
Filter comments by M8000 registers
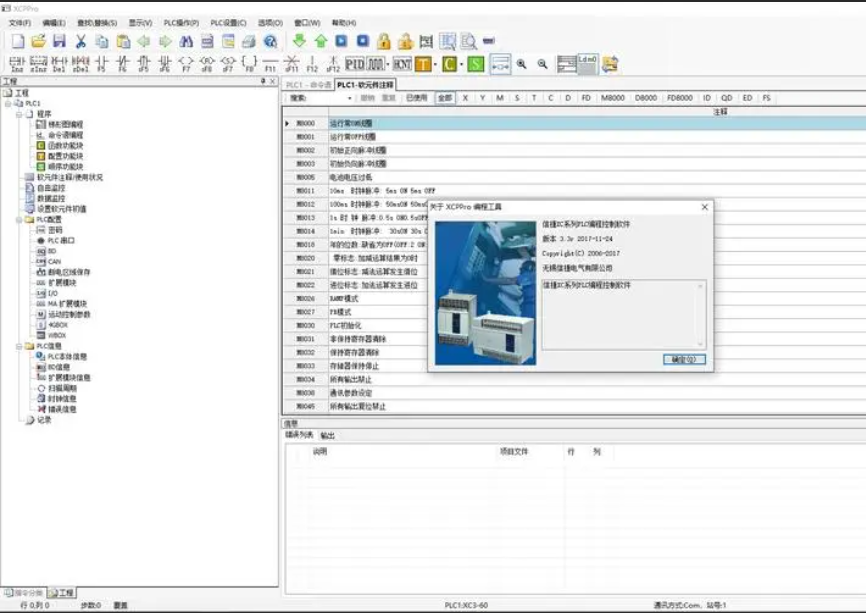[612, 98]
